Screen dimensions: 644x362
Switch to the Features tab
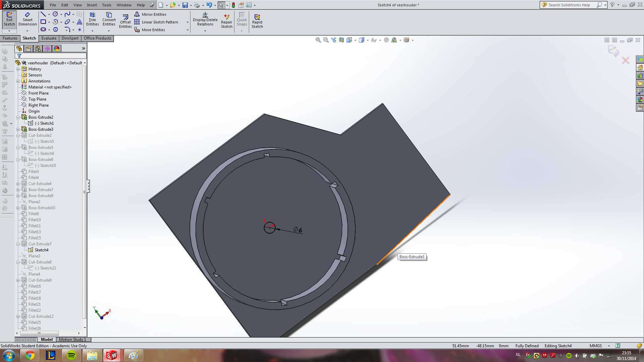[10, 38]
